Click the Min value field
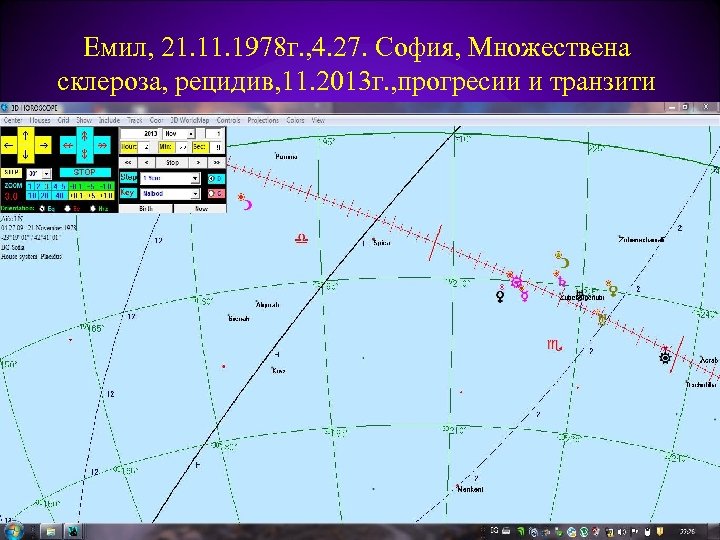This screenshot has height=540, width=720. [182, 147]
